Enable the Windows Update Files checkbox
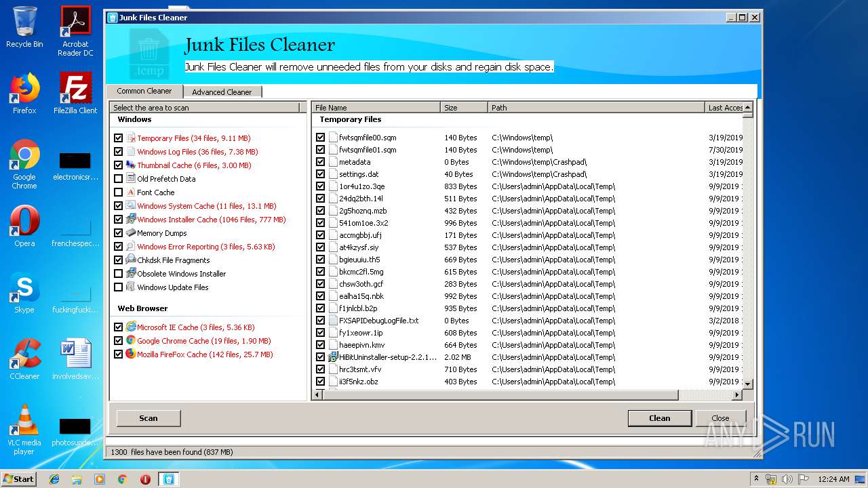The image size is (868, 488). point(119,287)
